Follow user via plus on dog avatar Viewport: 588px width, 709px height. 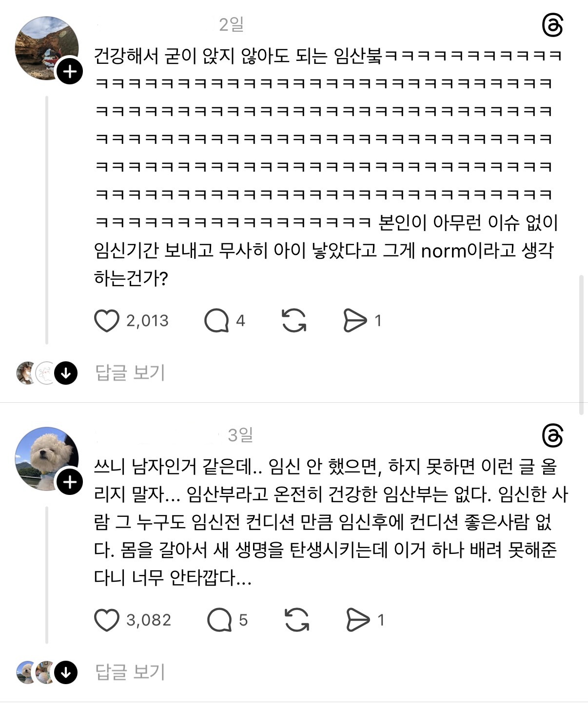70,482
